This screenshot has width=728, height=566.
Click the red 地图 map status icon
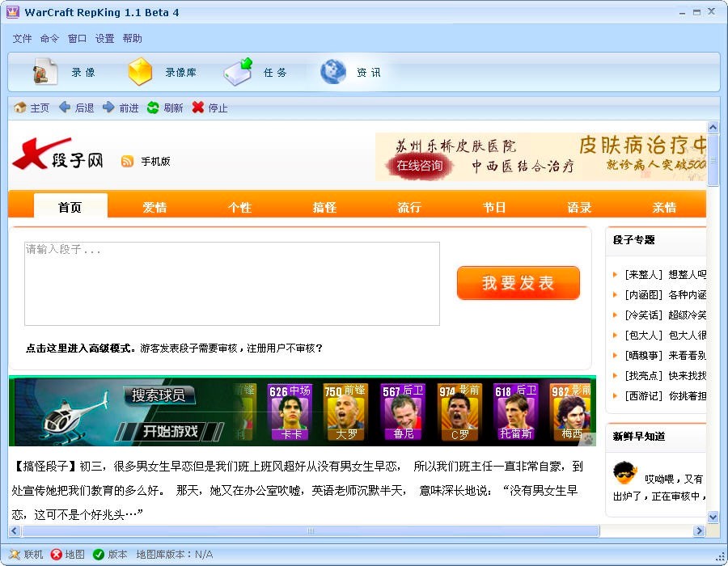click(57, 554)
